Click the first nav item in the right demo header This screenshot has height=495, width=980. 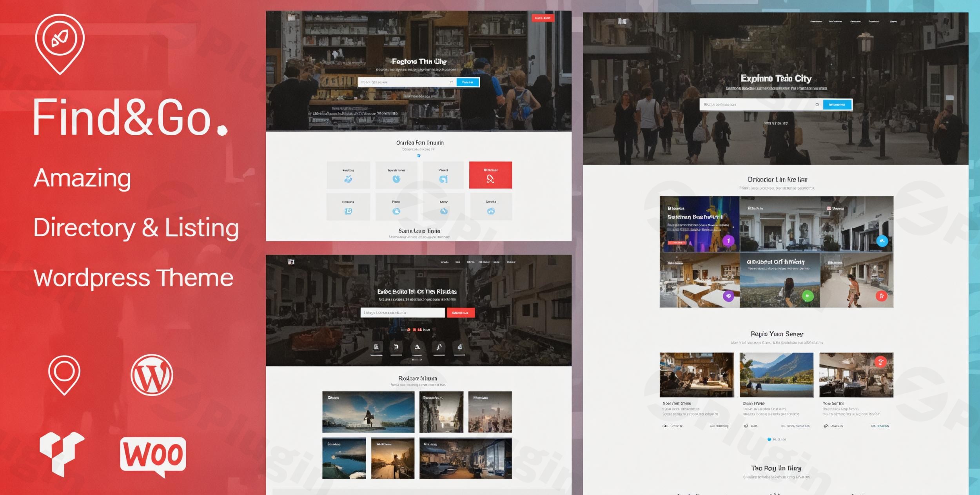click(x=816, y=22)
